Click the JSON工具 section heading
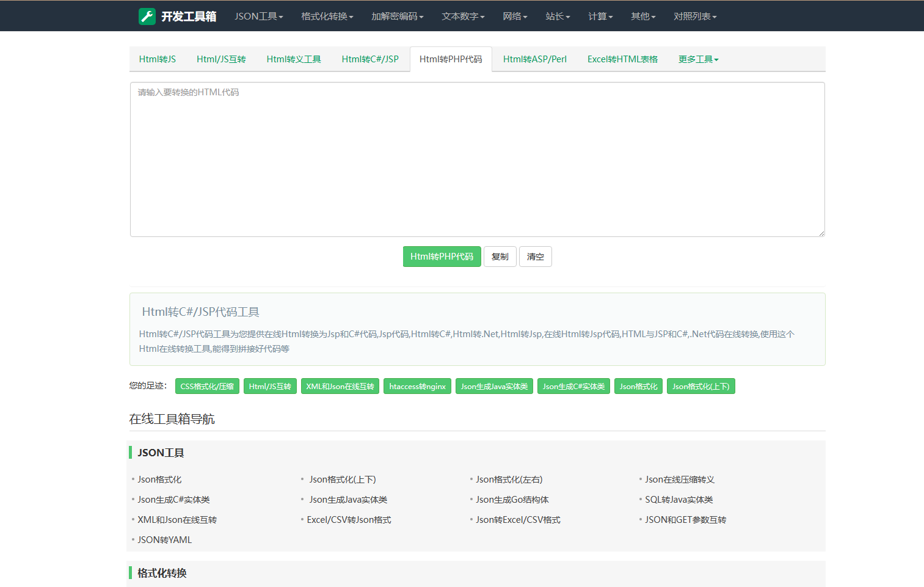The height and width of the screenshot is (587, 924). 161,453
